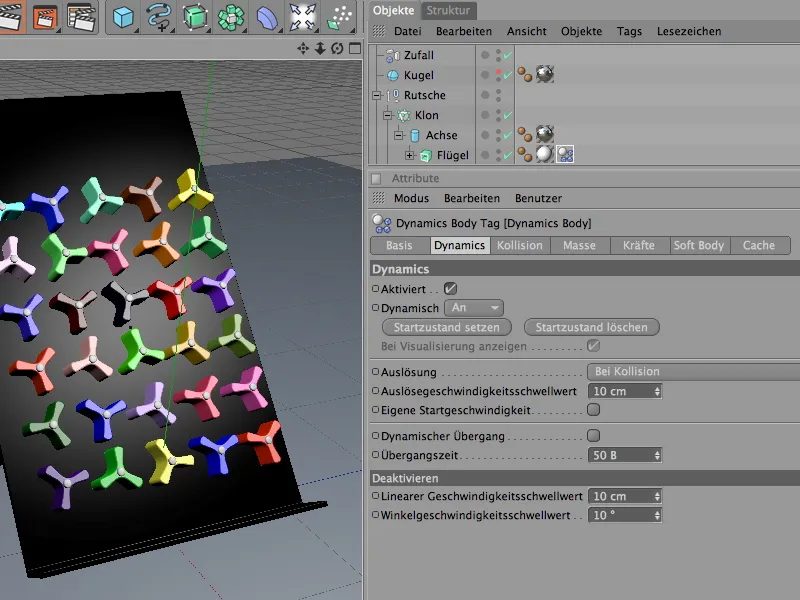Click the Startzustand löschen button
The image size is (800, 600).
tap(591, 327)
